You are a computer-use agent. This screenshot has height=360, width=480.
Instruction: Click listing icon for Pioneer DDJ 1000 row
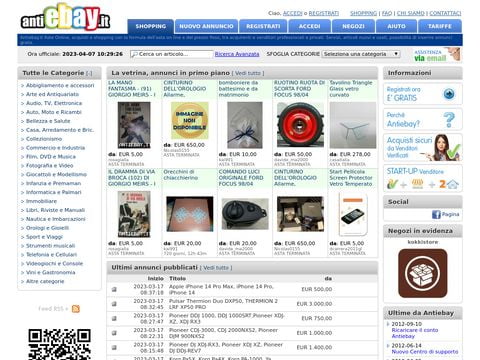[114, 318]
